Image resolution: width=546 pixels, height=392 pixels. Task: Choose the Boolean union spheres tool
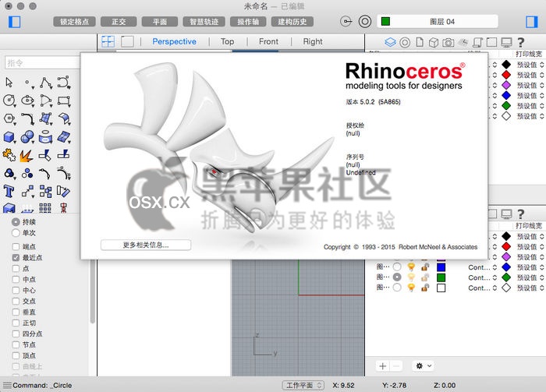coord(27,137)
